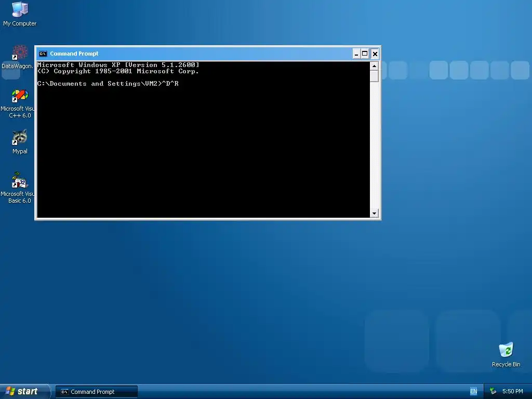Minimize the Command Prompt window
This screenshot has height=399, width=532.
[356, 54]
